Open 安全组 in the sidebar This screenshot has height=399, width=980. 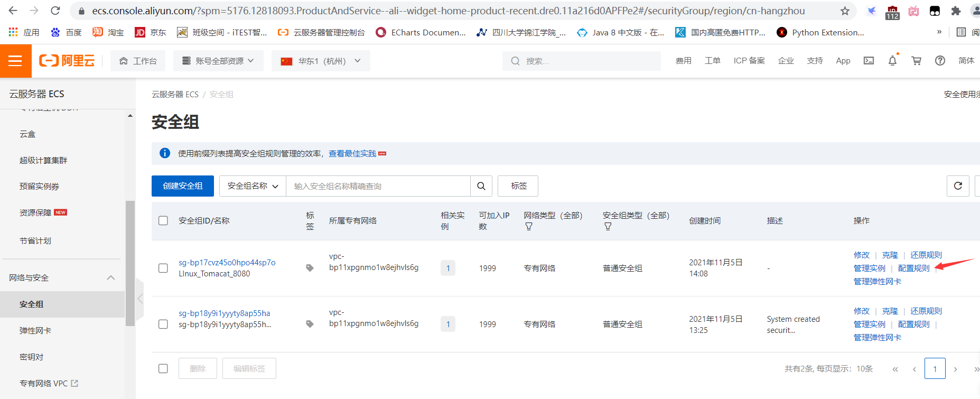point(62,304)
